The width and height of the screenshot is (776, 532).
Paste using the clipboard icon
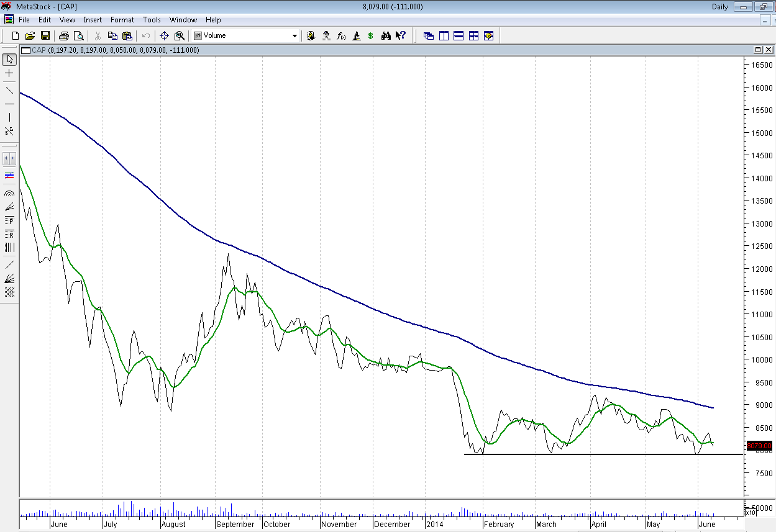point(127,36)
